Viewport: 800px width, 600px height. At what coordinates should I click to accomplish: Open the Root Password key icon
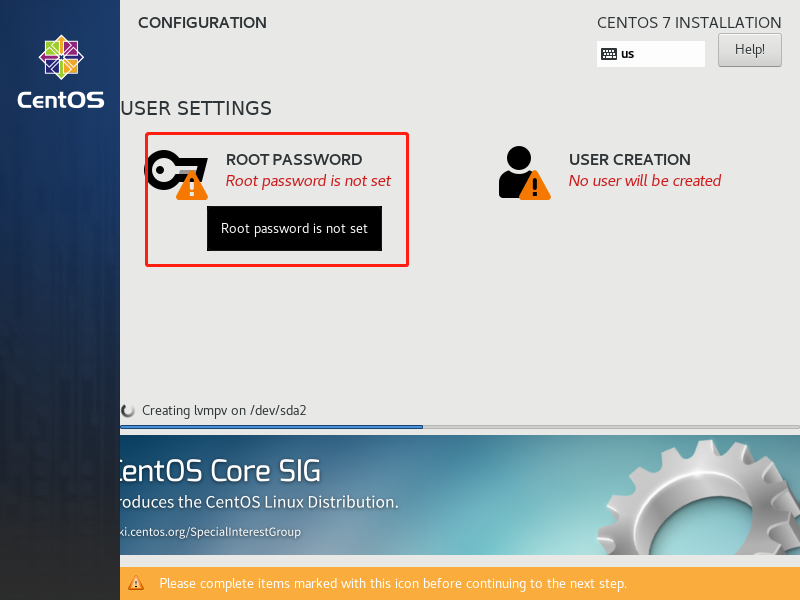(177, 174)
